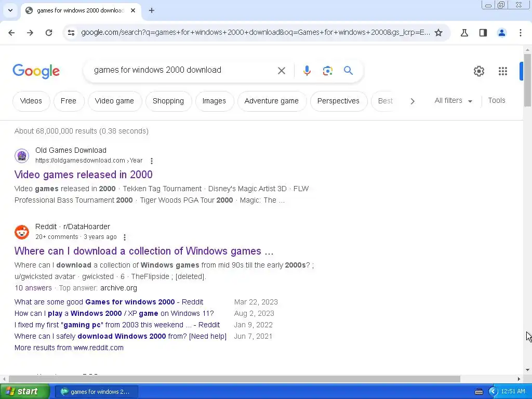Show more filter chips with the right chevron

click(412, 101)
